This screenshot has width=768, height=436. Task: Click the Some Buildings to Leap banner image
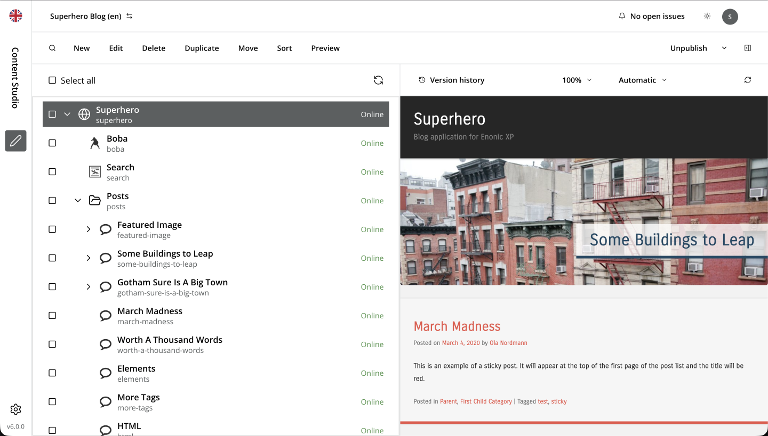tap(584, 221)
